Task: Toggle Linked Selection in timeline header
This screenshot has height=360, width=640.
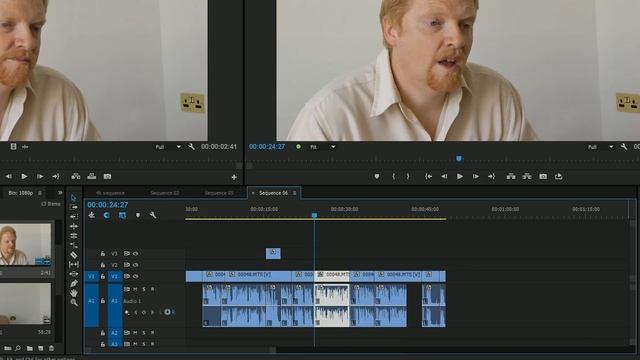Action: point(122,215)
